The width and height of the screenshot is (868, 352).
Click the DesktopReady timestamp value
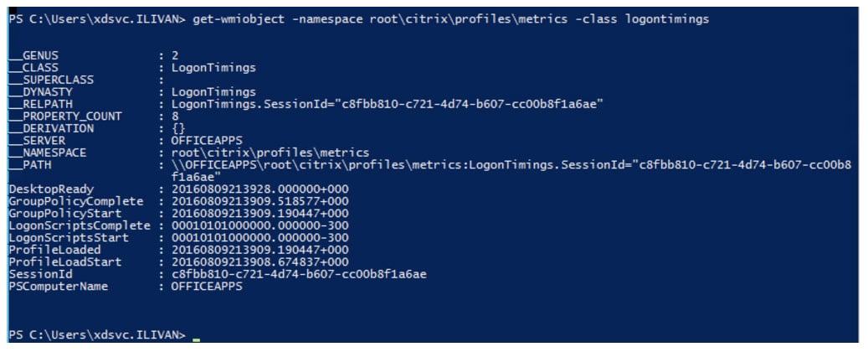coord(259,189)
